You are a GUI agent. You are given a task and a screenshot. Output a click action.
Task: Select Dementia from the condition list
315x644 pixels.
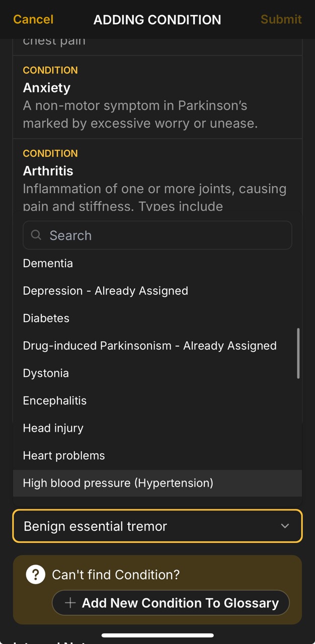click(48, 263)
